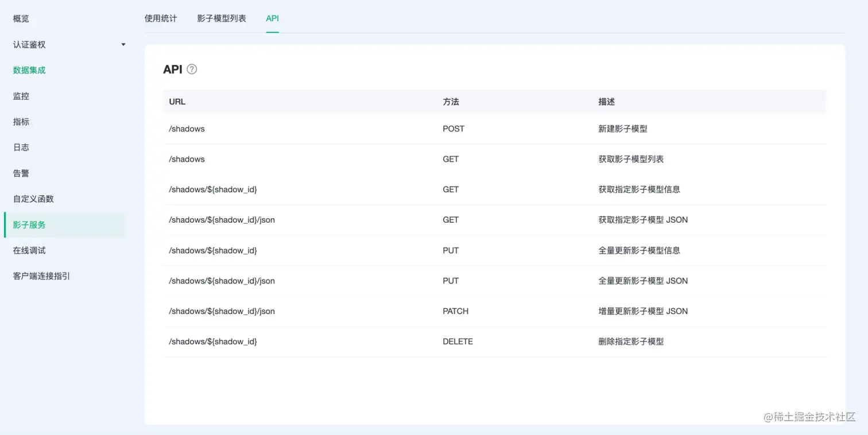Switch to the 使用统计 tab

[161, 18]
